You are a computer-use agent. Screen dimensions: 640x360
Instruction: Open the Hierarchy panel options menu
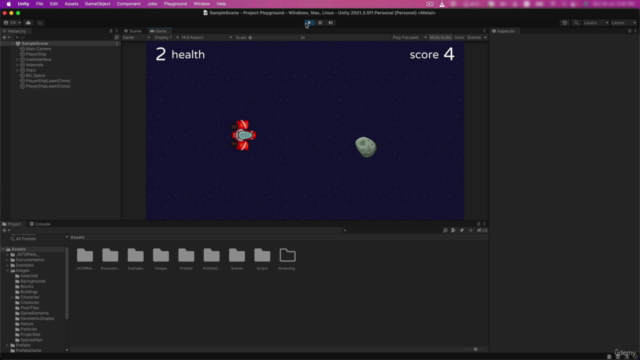point(117,31)
